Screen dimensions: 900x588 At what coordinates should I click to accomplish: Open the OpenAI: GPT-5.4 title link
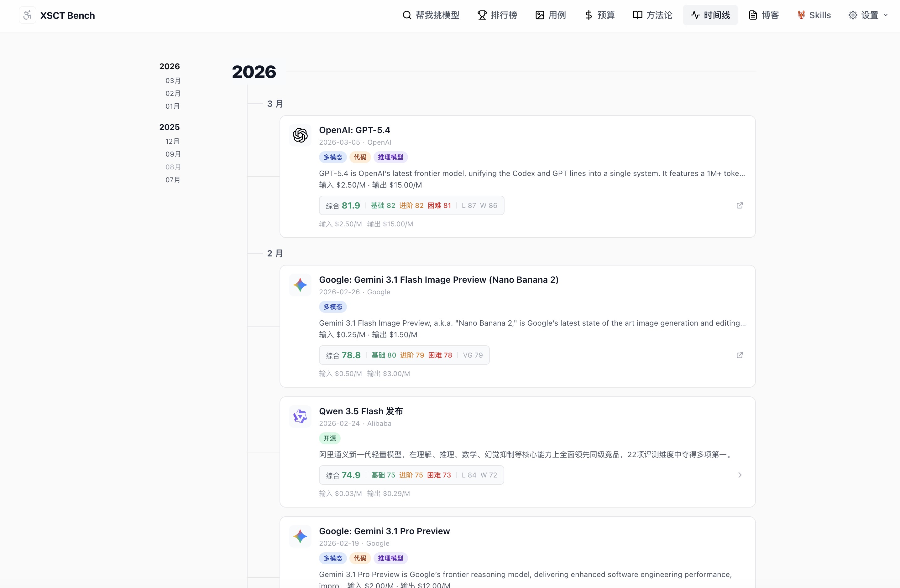[x=354, y=130]
